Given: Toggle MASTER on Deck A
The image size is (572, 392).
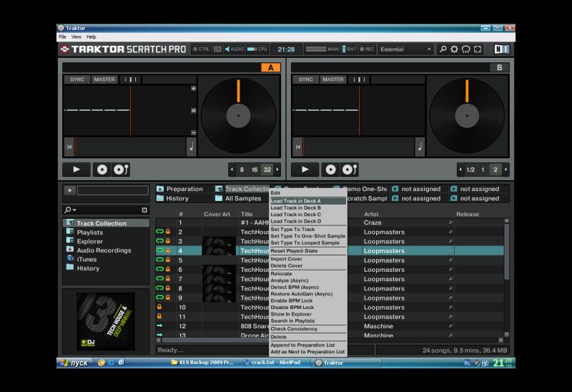Looking at the screenshot, I should pyautogui.click(x=104, y=79).
